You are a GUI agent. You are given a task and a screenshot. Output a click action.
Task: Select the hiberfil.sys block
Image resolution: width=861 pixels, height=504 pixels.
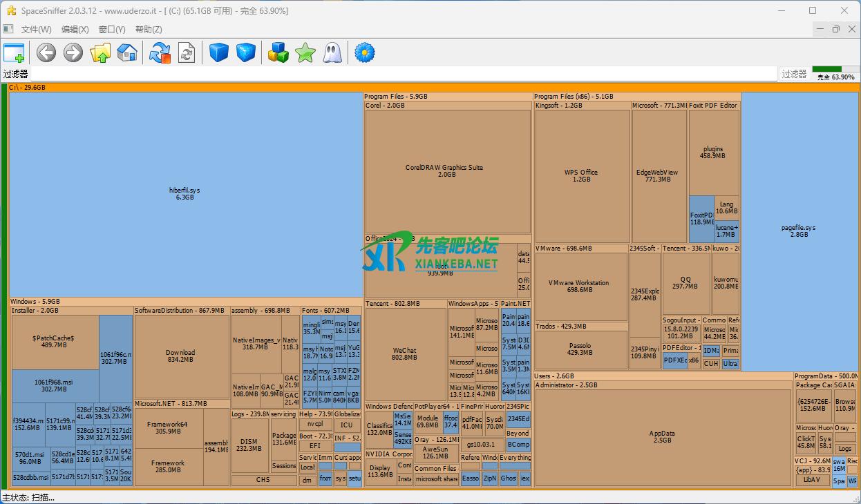coord(184,194)
